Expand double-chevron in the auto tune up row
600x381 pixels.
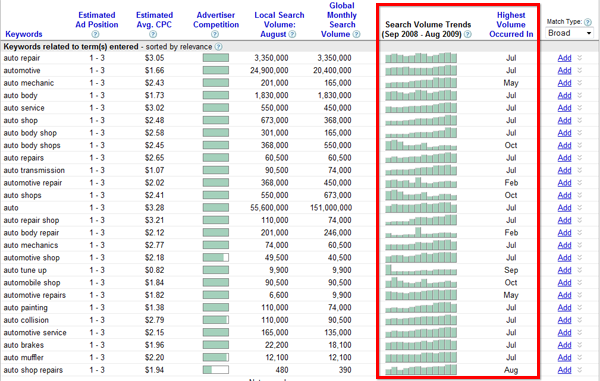(580, 270)
